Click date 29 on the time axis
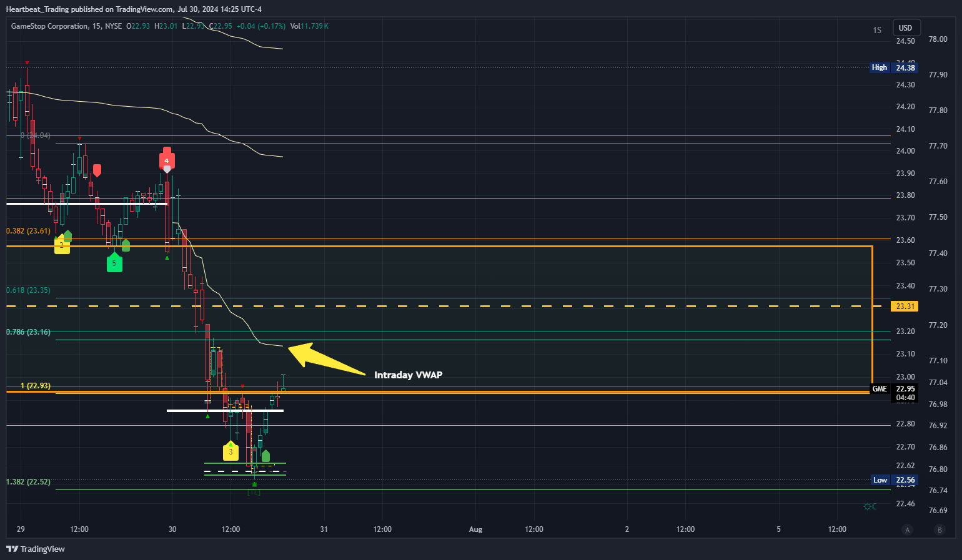Viewport: 962px width, 560px height. (x=21, y=529)
